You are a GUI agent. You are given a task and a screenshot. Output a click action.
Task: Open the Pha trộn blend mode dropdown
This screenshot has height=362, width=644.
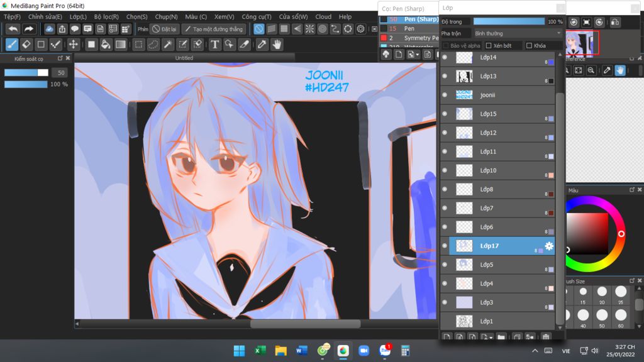tap(518, 33)
